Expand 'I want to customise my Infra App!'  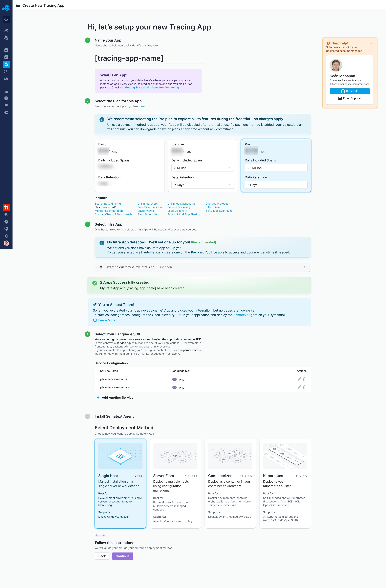[203, 267]
